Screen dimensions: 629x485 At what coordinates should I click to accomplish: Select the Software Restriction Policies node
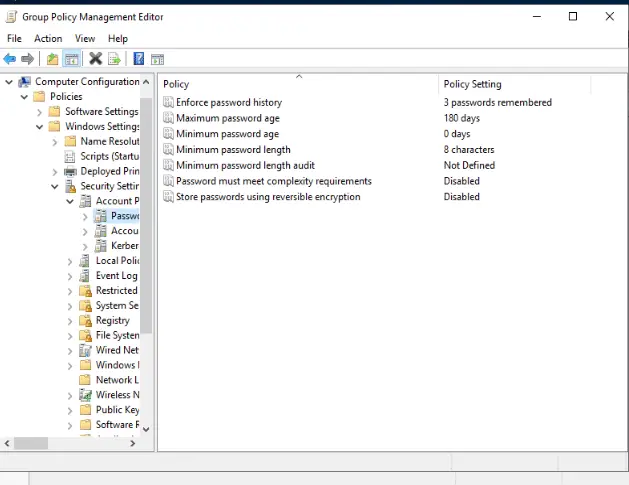point(118,424)
